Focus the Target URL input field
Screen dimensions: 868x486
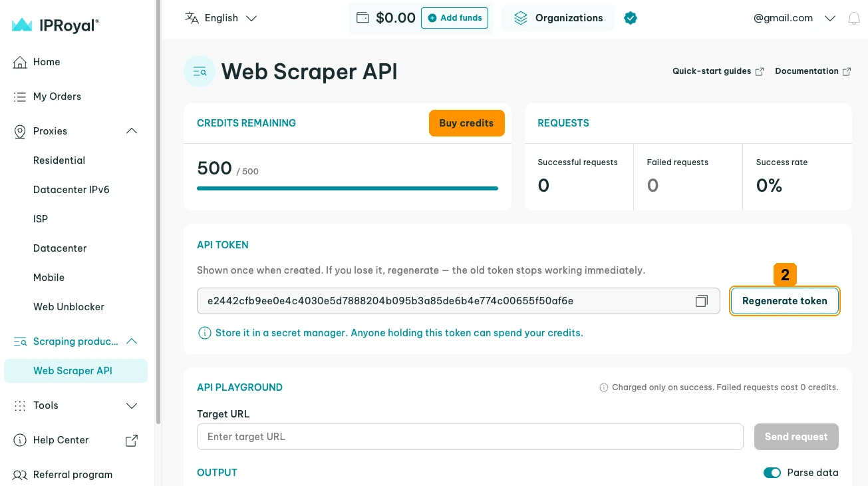pos(470,437)
